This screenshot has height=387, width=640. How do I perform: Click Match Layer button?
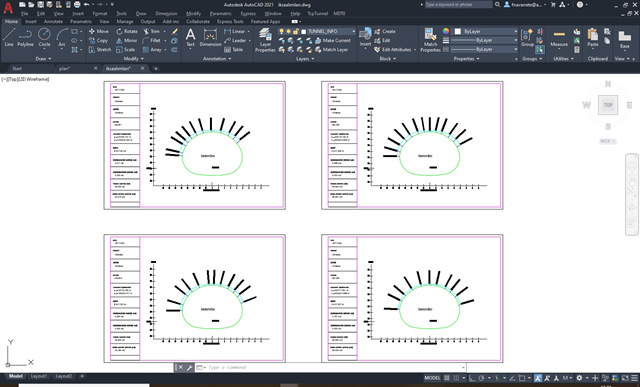(331, 49)
